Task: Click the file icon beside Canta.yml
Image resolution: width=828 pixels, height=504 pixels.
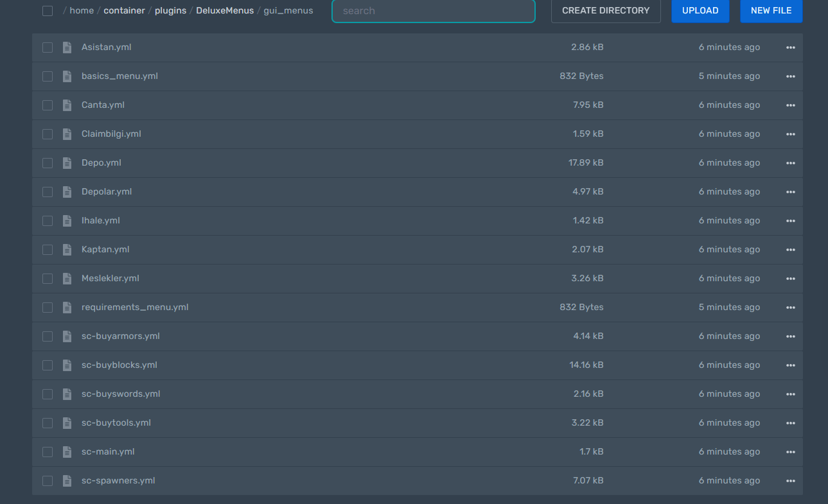Action: coord(67,105)
